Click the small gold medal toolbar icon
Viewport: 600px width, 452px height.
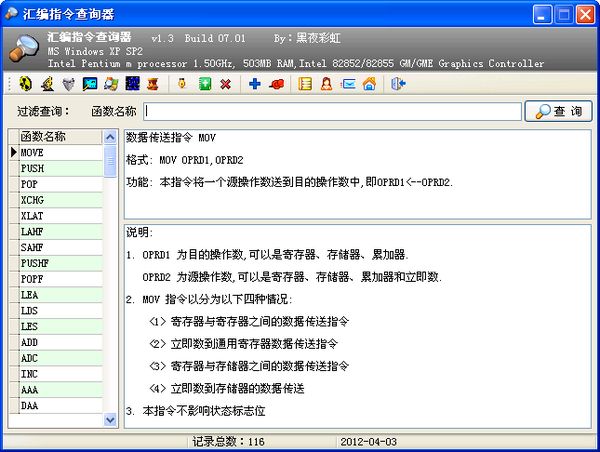tap(182, 83)
